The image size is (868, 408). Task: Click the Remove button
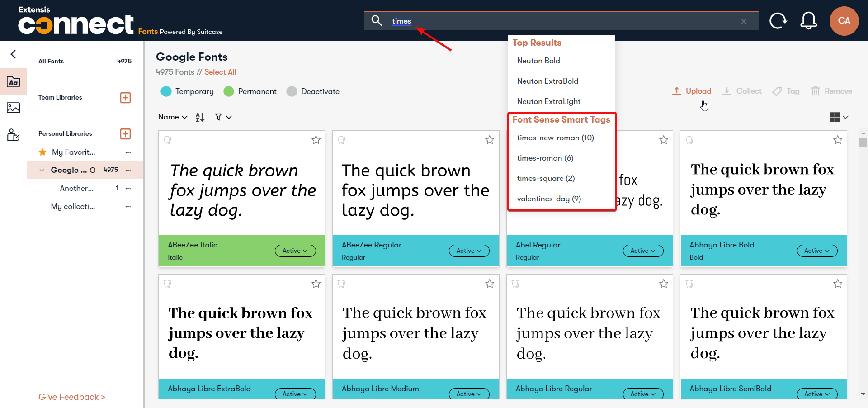(832, 91)
